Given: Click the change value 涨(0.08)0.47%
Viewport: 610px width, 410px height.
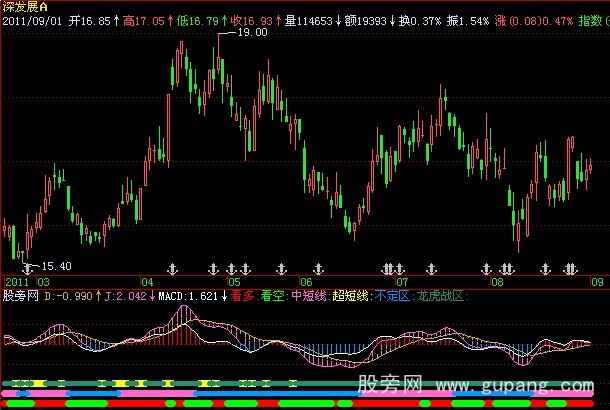Looking at the screenshot, I should tap(533, 21).
